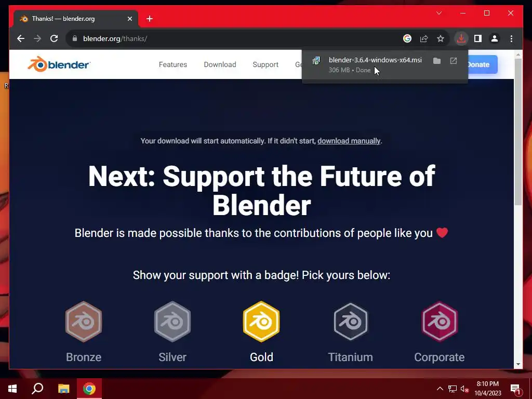Viewport: 532px width, 399px height.
Task: Open the Windows Start menu
Action: [x=12, y=389]
